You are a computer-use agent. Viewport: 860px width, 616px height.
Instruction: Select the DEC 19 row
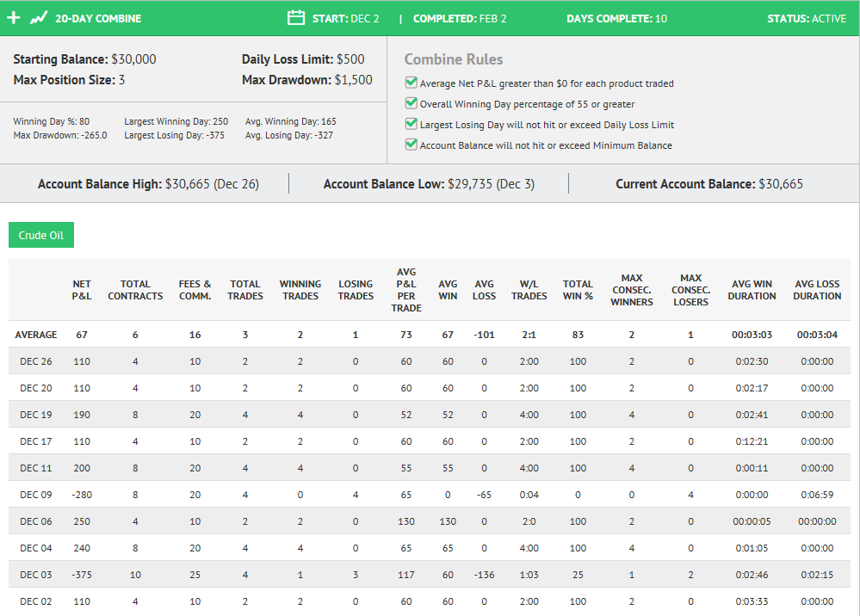point(430,415)
